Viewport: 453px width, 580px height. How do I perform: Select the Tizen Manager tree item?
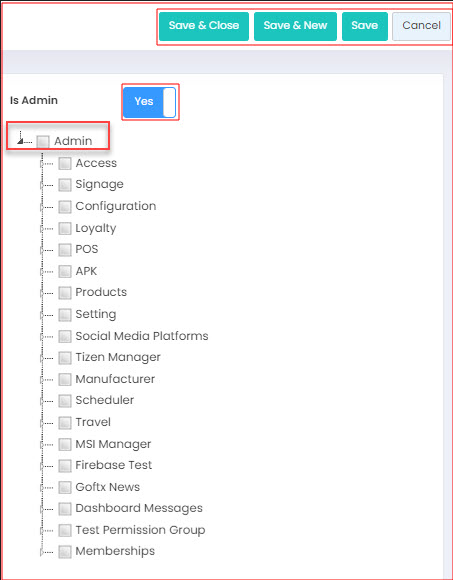(118, 357)
